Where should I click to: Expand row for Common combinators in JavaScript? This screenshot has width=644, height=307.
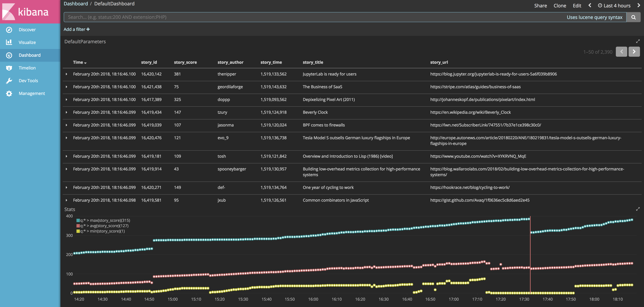click(x=66, y=200)
